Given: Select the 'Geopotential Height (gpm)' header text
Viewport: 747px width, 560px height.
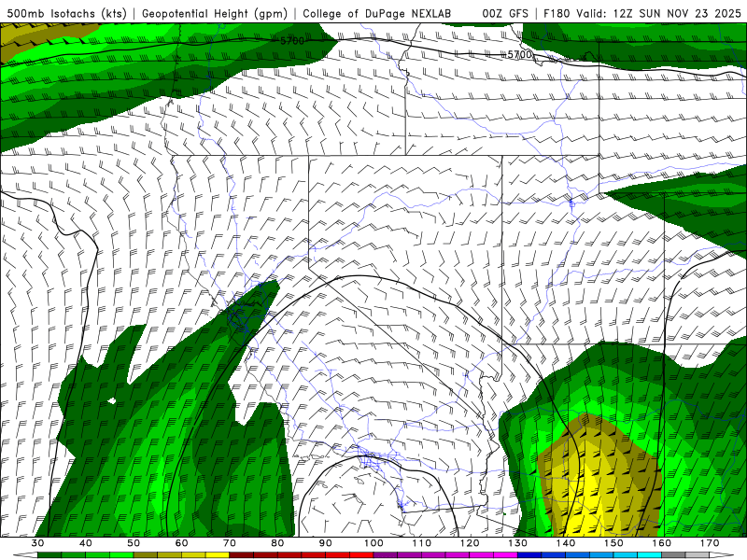Looking at the screenshot, I should [x=215, y=13].
